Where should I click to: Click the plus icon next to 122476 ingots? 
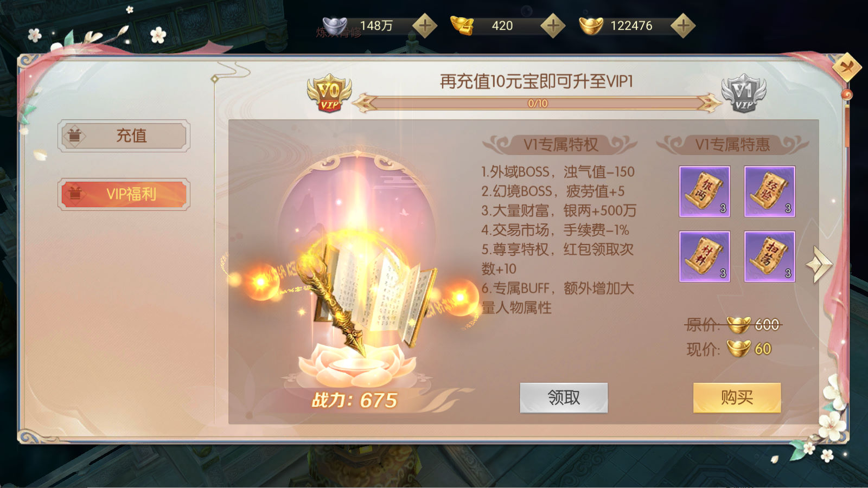tap(683, 25)
